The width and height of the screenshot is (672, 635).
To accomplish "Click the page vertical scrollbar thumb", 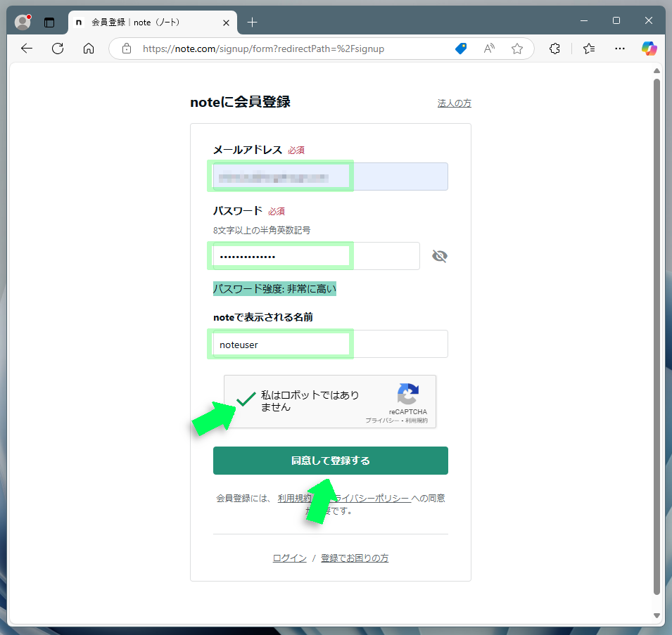I will click(x=657, y=337).
